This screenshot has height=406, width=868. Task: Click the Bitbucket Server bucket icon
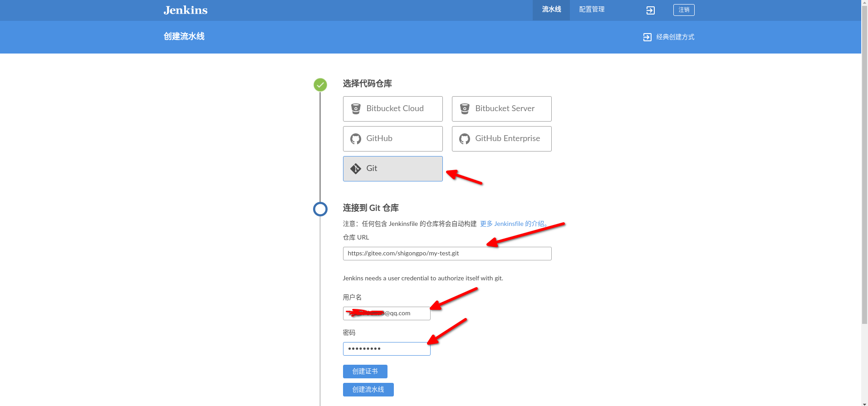(465, 109)
